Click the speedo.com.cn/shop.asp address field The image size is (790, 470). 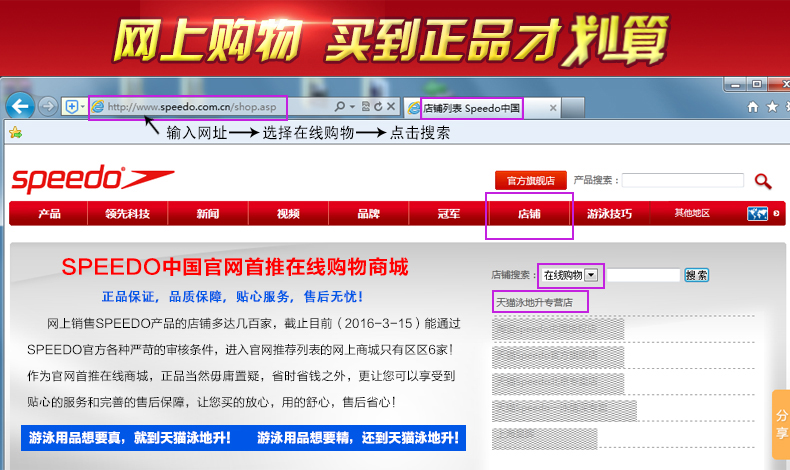point(192,107)
